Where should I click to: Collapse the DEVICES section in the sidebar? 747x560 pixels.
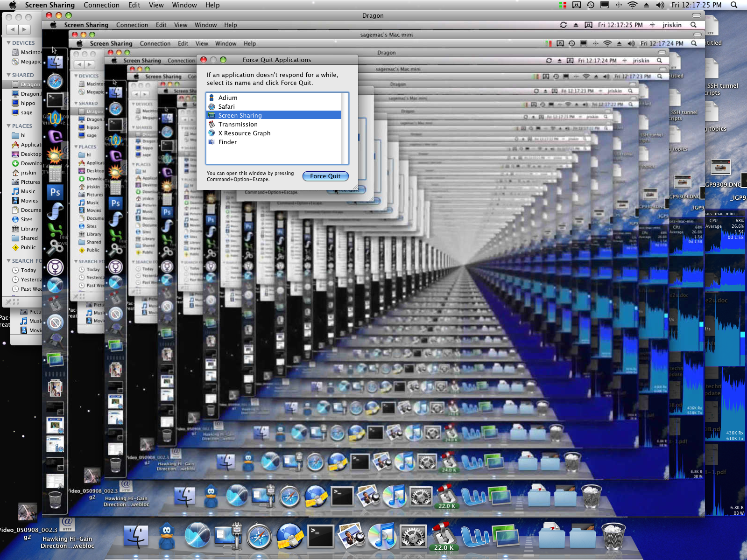pyautogui.click(x=9, y=42)
